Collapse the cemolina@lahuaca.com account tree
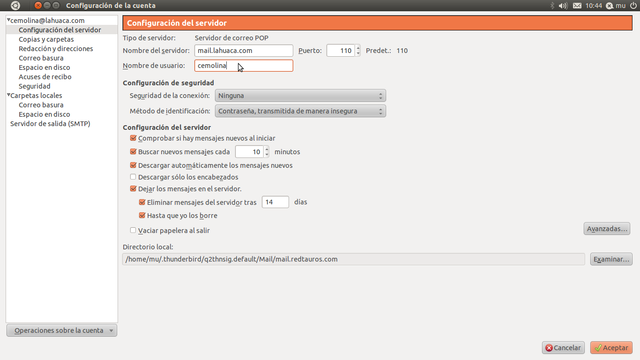This screenshot has height=360, width=640. (8, 20)
